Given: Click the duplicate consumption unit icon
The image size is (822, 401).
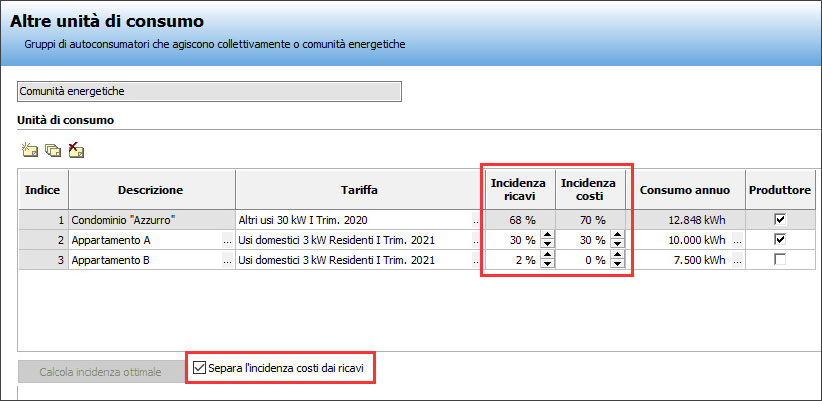Looking at the screenshot, I should pos(52,151).
